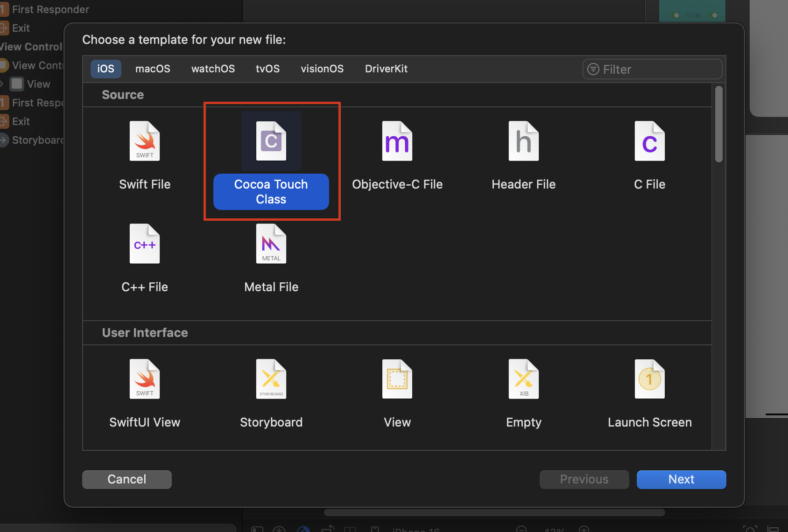Open the tvOS platform tab

[267, 69]
